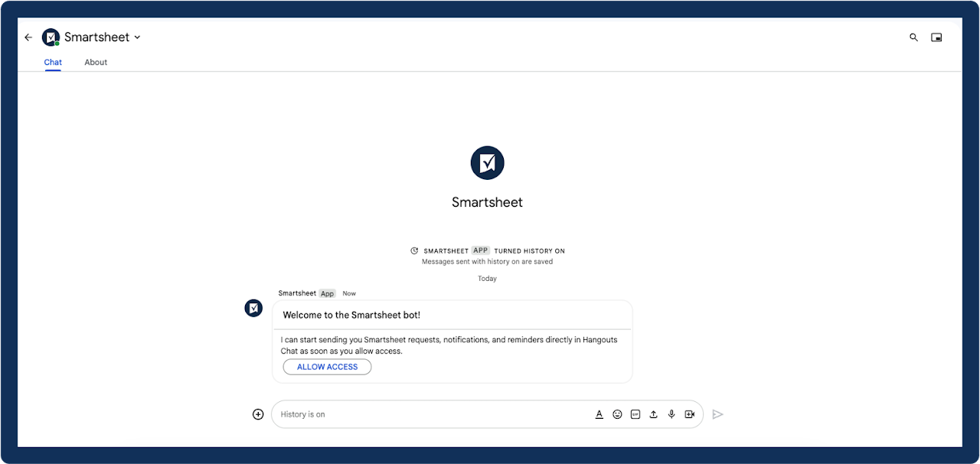Add a video meeting icon
This screenshot has height=464, width=980.
[x=690, y=414]
